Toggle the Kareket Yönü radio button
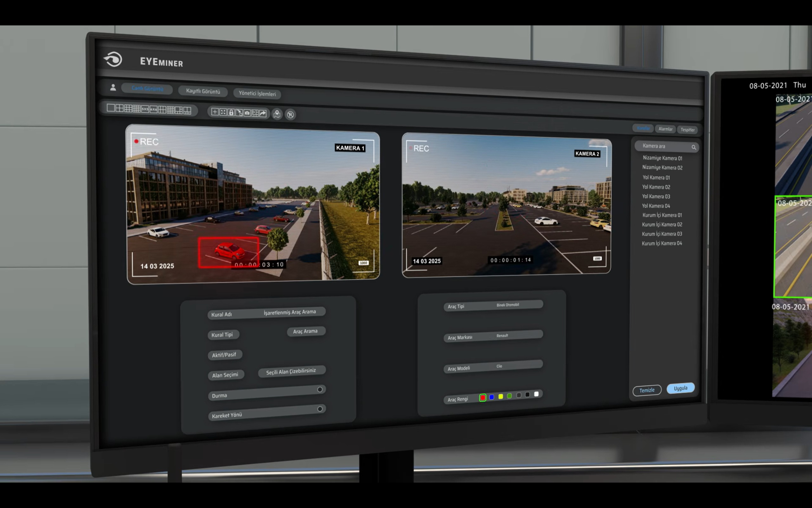The height and width of the screenshot is (508, 812). [x=320, y=409]
